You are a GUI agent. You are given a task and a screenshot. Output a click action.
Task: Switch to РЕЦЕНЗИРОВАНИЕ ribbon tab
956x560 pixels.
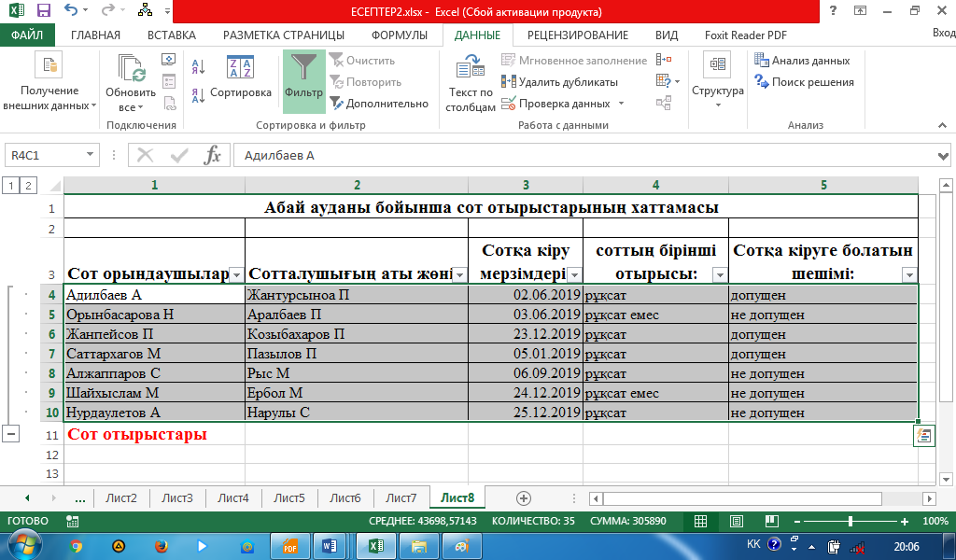(578, 35)
